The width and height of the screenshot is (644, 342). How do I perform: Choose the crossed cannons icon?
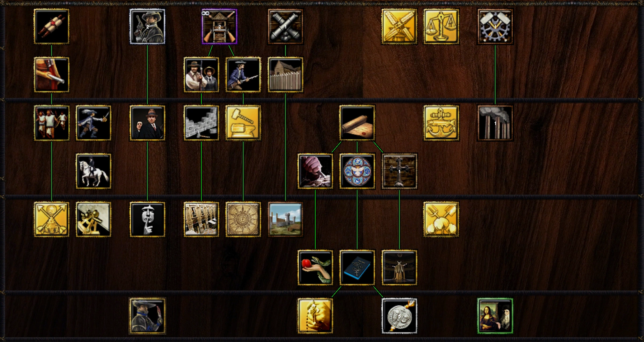tap(285, 26)
